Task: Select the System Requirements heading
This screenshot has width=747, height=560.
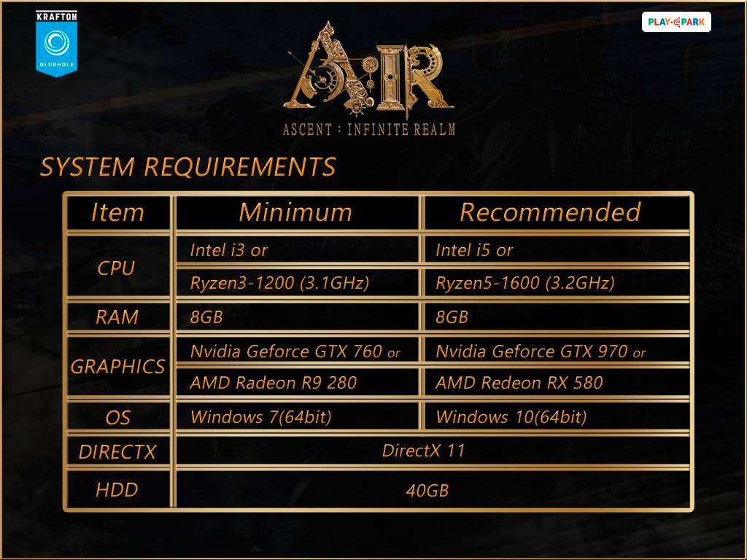Action: pyautogui.click(x=187, y=167)
